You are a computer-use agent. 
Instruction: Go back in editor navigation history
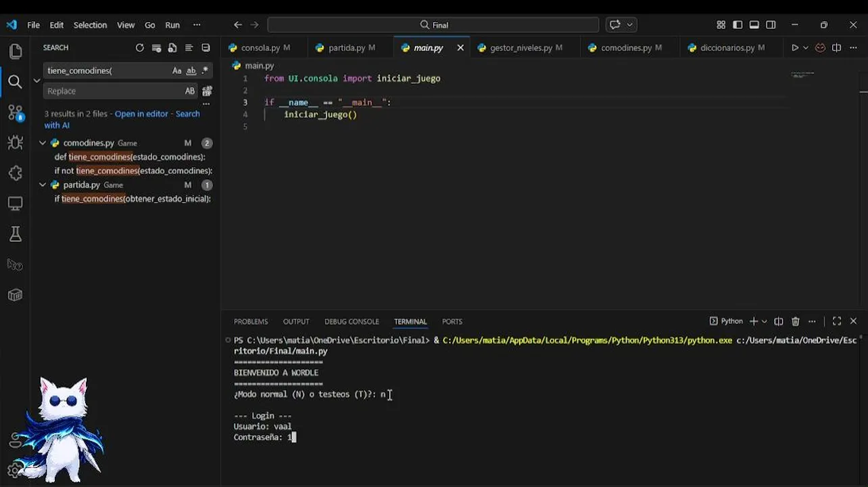coord(238,25)
